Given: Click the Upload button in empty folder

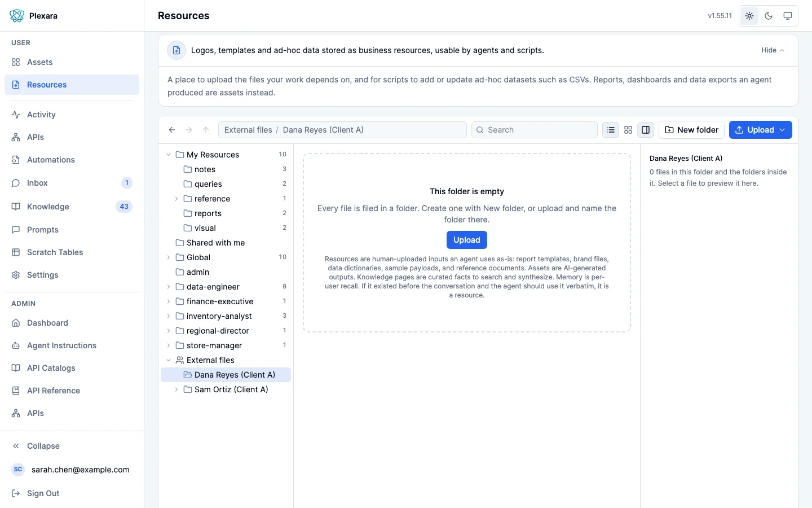Looking at the screenshot, I should [x=467, y=240].
